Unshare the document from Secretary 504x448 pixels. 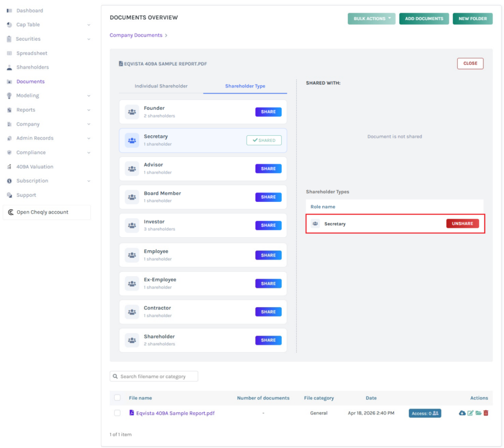tap(462, 224)
